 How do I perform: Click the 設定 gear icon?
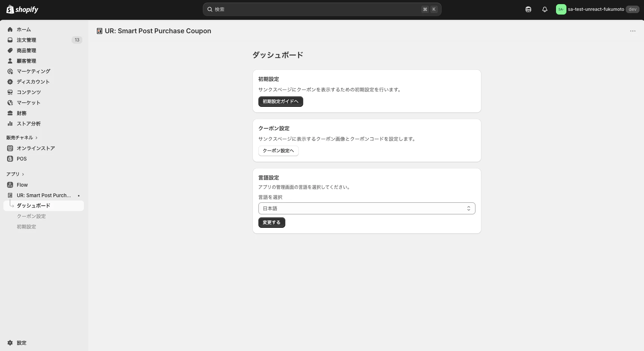pos(10,343)
